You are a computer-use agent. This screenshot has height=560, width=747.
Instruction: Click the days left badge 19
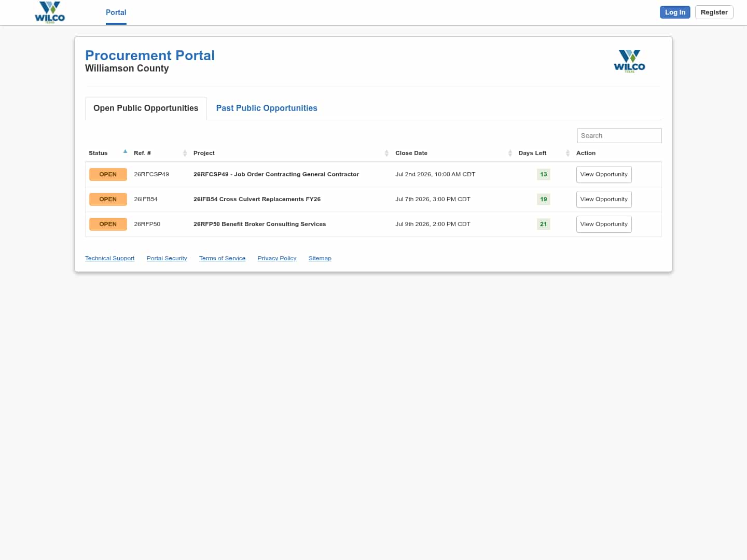(544, 200)
